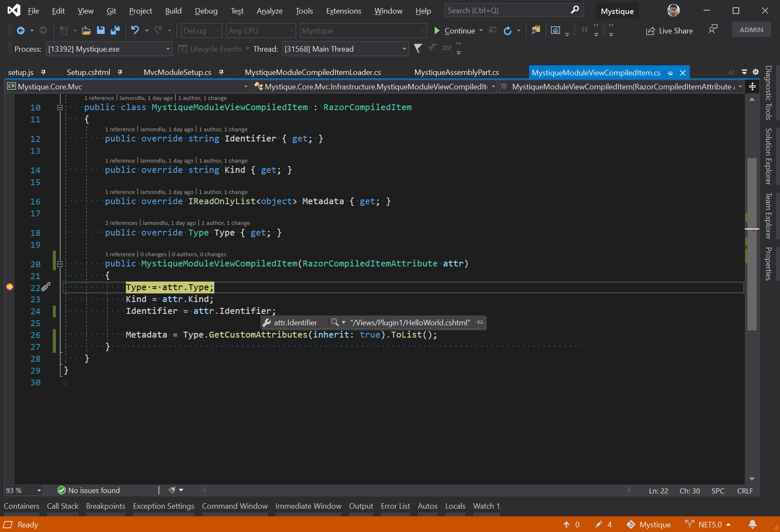Image resolution: width=780 pixels, height=532 pixels.
Task: Open the Send Feedback person icon
Action: click(x=713, y=29)
